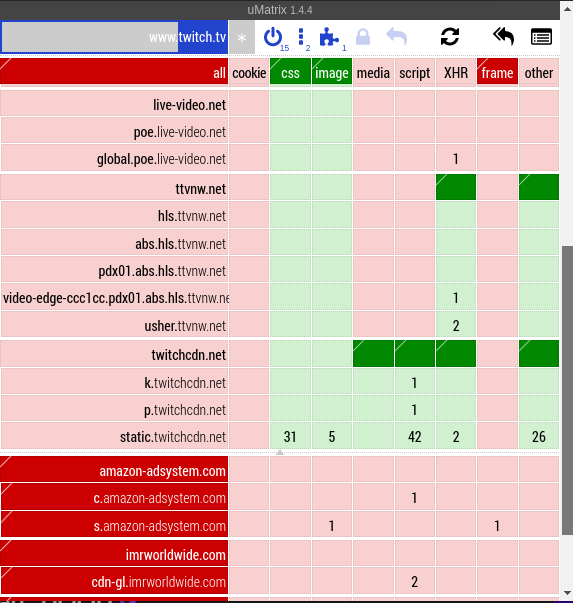Screen dimensions: 573x603
Task: Open the dashboard logger list icon
Action: 541,37
